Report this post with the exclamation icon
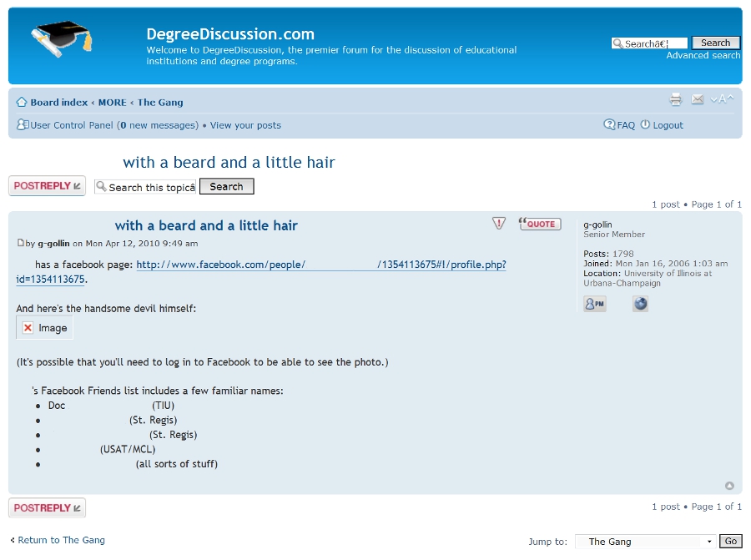 click(x=499, y=224)
